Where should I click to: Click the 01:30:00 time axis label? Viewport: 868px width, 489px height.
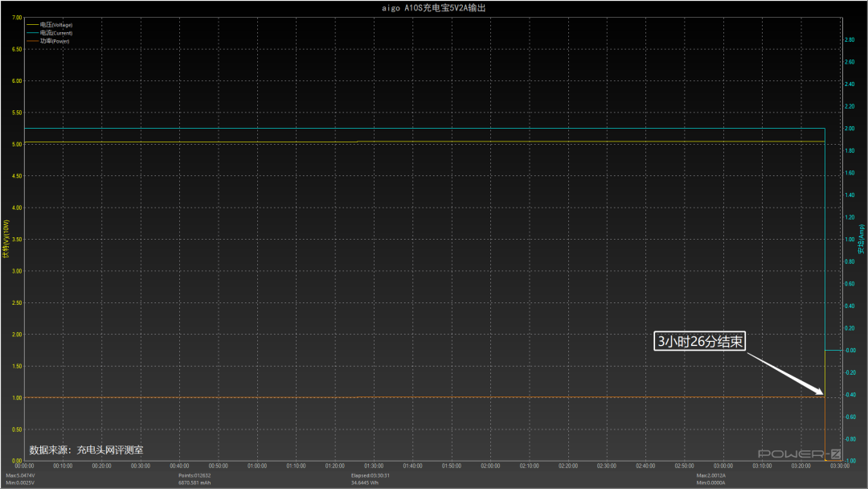tap(374, 466)
